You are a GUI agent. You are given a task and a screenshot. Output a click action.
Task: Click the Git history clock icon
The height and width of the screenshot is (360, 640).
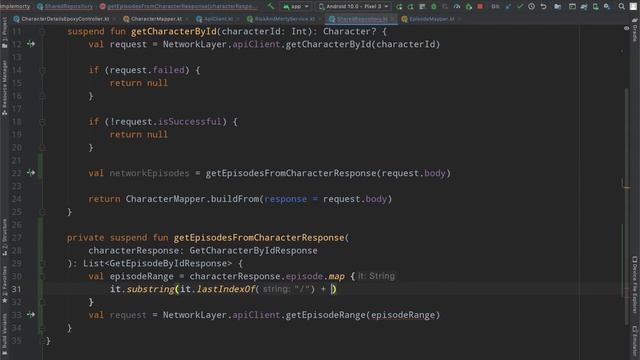pyautogui.click(x=531, y=7)
